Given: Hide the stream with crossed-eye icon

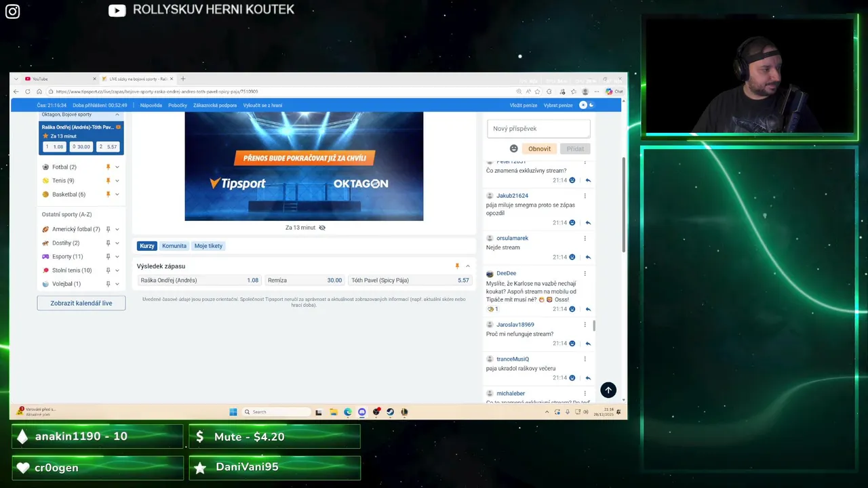Looking at the screenshot, I should point(322,228).
